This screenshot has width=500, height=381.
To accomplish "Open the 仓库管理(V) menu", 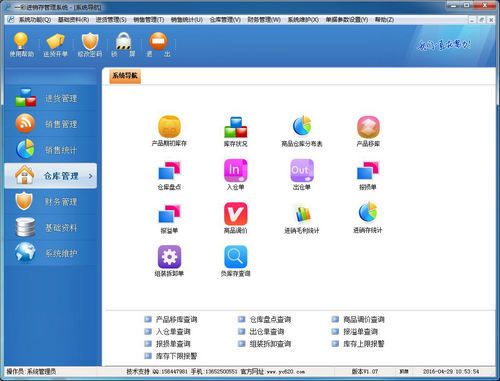I will tap(225, 20).
